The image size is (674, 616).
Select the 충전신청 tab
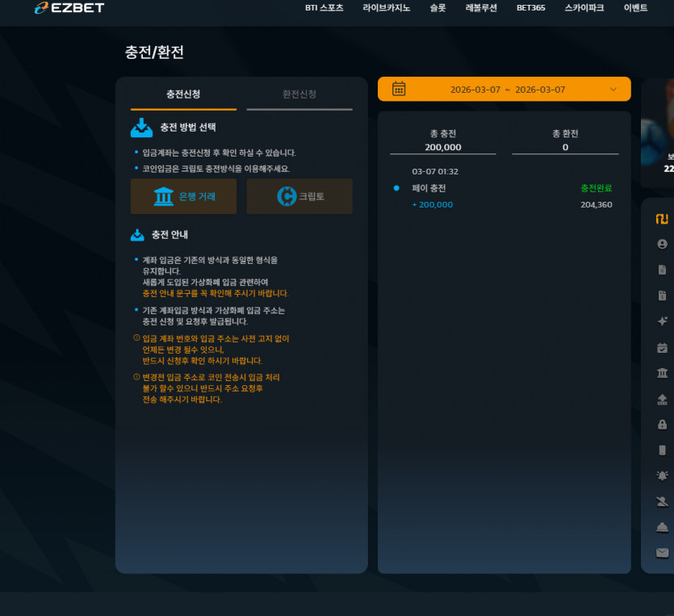(183, 94)
